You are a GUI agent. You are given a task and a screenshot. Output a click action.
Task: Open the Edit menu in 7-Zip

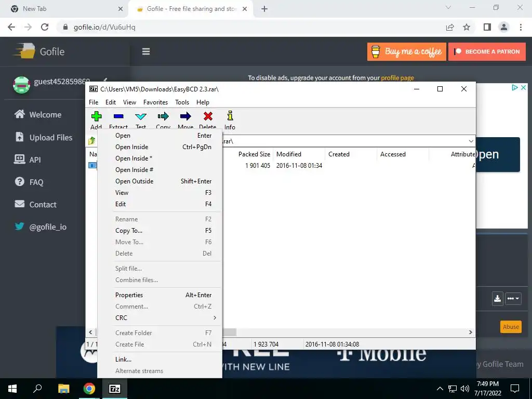pos(111,102)
